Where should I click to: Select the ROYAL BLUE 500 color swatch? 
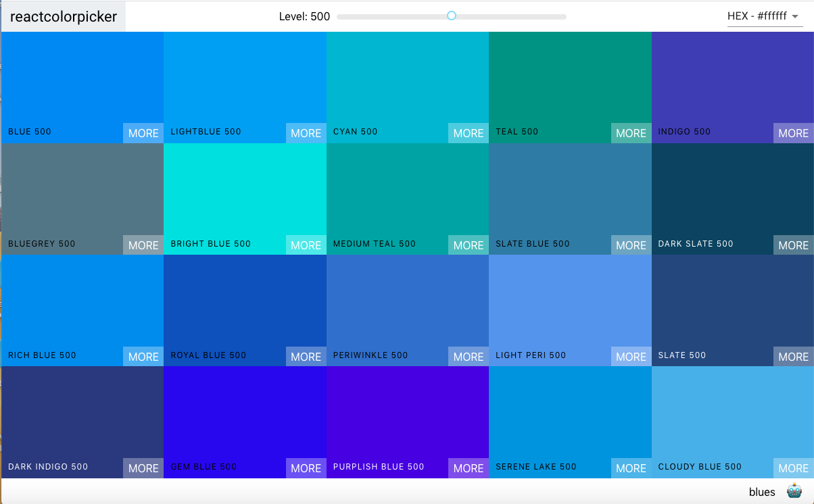click(x=245, y=304)
